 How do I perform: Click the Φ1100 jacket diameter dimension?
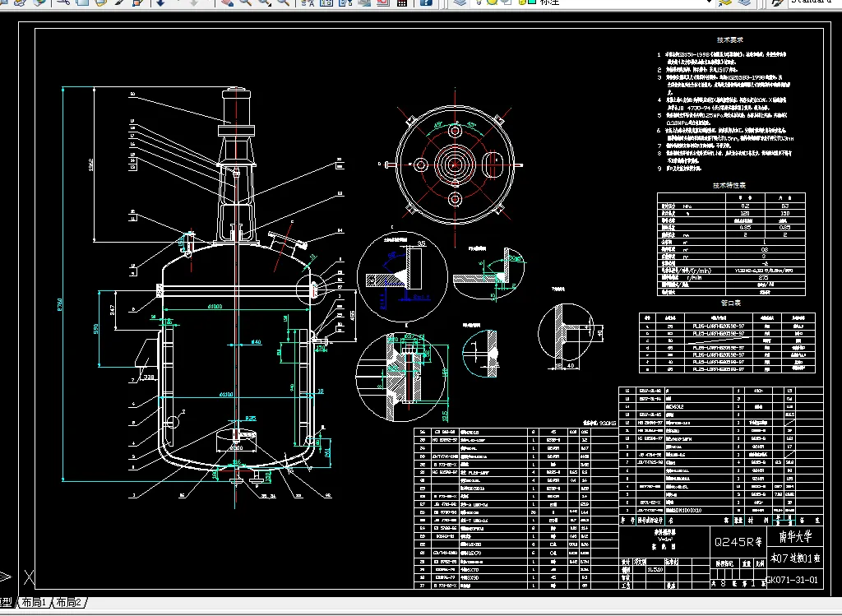coord(226,394)
